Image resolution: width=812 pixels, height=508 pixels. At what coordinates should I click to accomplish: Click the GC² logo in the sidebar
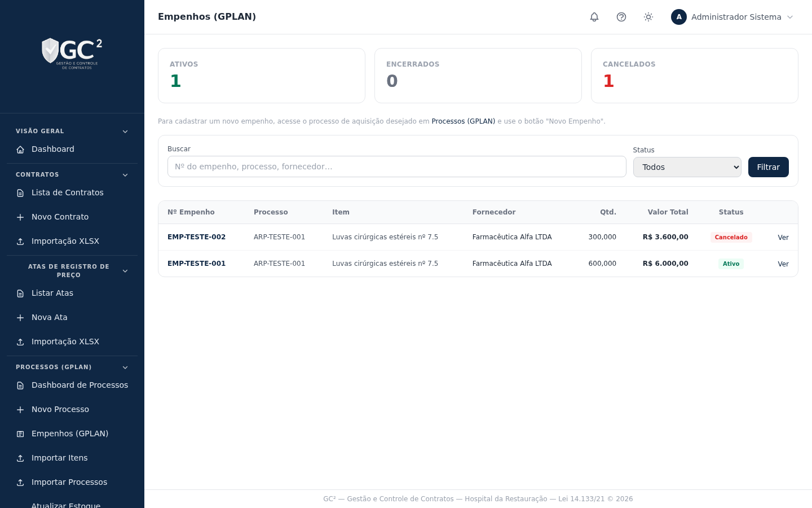pos(72,54)
